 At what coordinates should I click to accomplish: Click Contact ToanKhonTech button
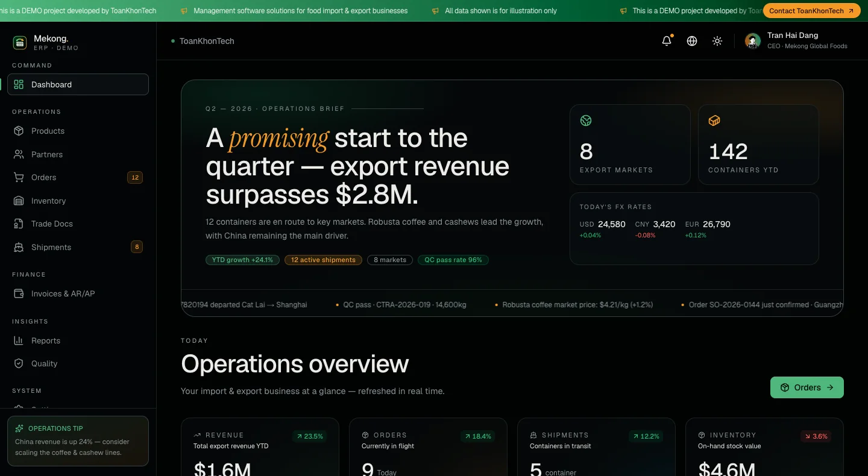coord(811,11)
